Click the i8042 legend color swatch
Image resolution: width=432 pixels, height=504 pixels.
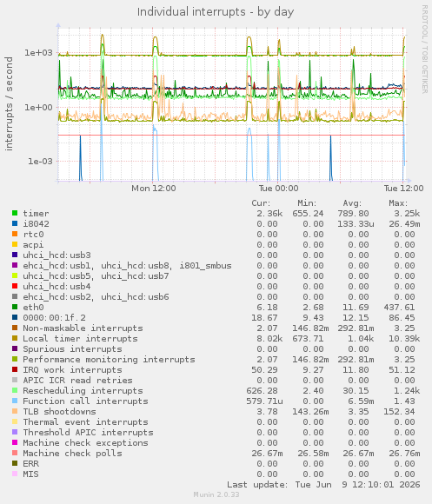click(x=15, y=223)
